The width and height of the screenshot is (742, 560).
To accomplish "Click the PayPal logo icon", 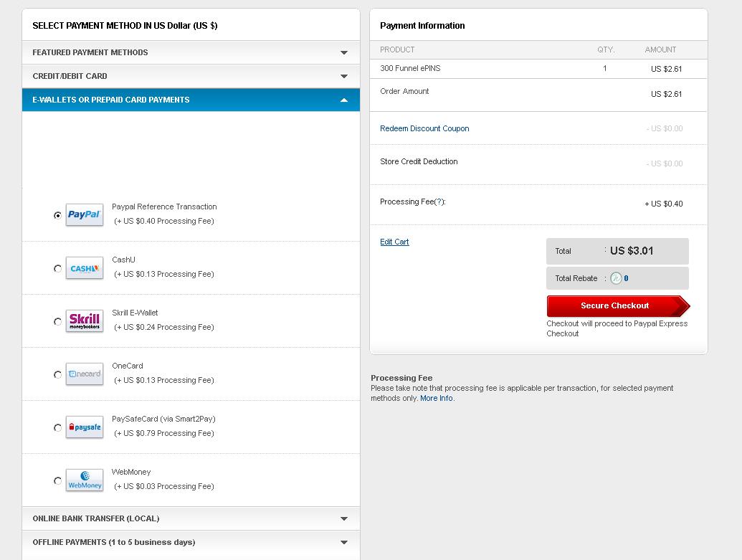I will pos(84,214).
